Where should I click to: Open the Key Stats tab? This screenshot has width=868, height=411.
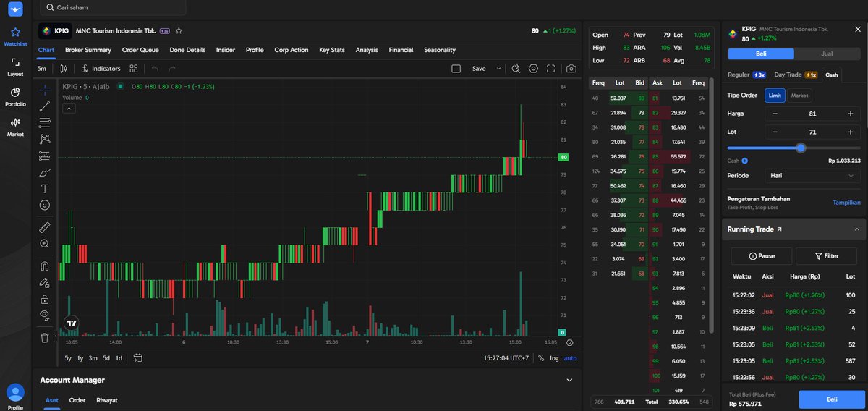[x=332, y=50]
